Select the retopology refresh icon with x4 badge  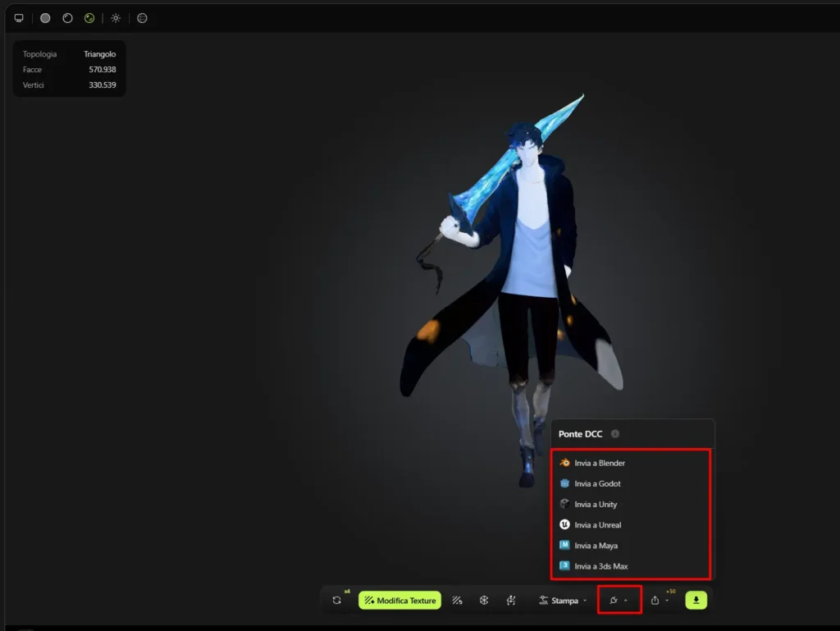pos(337,600)
